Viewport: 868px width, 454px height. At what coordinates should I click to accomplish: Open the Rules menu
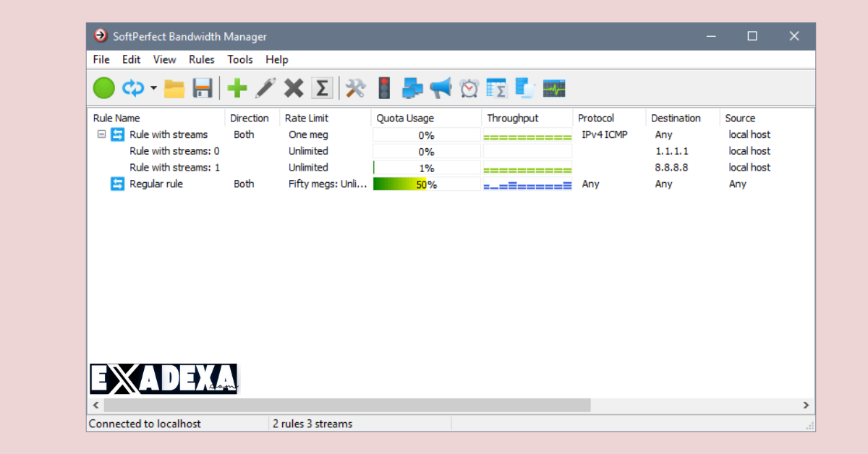coord(201,59)
